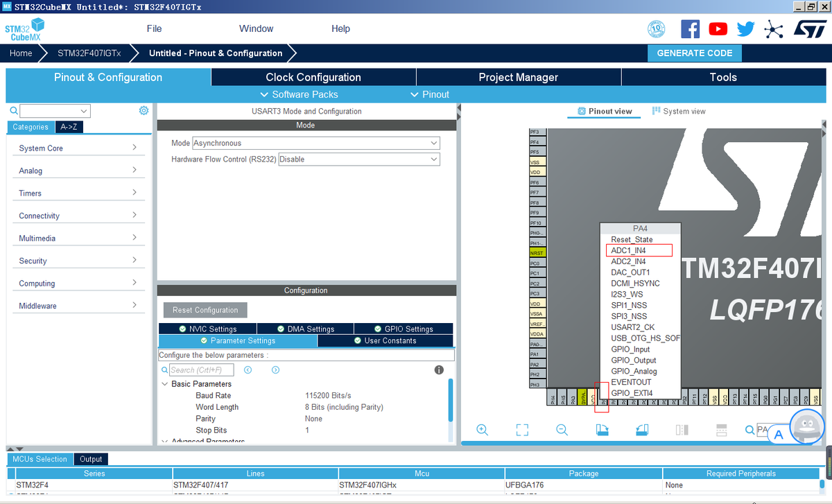This screenshot has width=832, height=504.
Task: Rotate the chip clockwise
Action: 602,430
